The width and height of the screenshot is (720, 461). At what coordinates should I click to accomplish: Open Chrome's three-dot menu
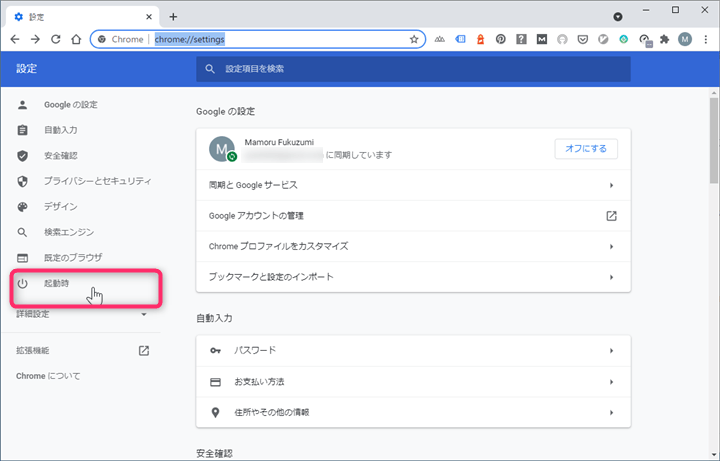point(706,39)
